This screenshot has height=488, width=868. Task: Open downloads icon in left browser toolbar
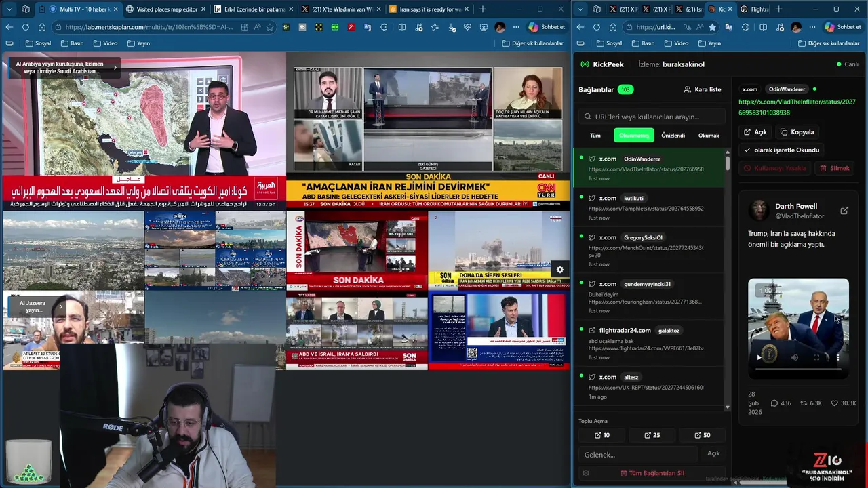pyautogui.click(x=452, y=27)
